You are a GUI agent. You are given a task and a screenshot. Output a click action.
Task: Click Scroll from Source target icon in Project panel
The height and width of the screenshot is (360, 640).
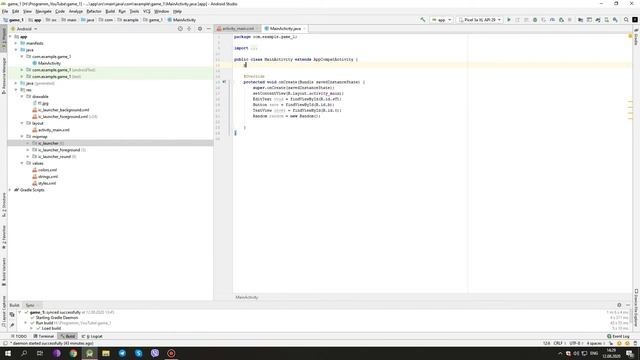coord(180,29)
